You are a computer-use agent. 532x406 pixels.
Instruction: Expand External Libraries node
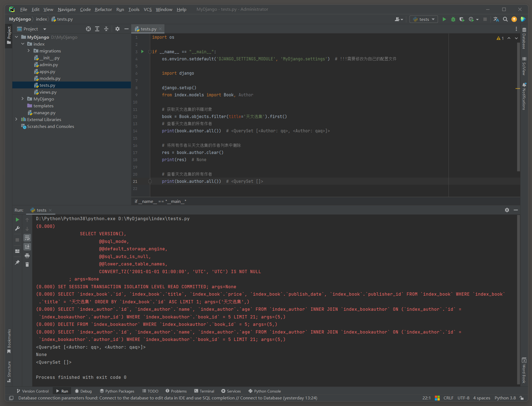(x=16, y=119)
